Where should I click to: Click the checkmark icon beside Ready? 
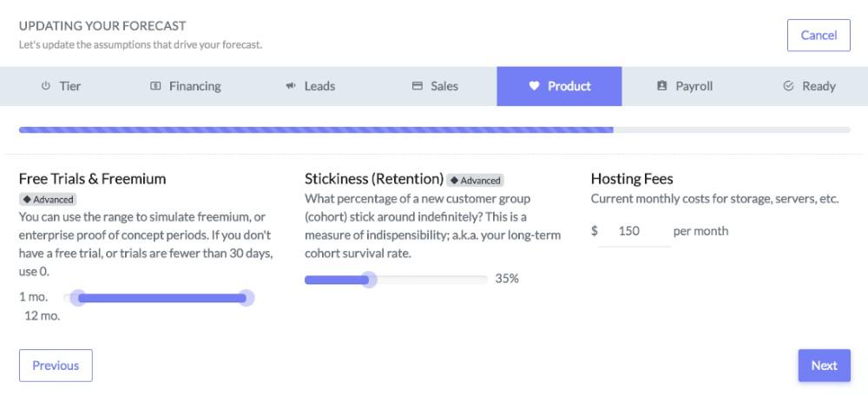pos(789,86)
